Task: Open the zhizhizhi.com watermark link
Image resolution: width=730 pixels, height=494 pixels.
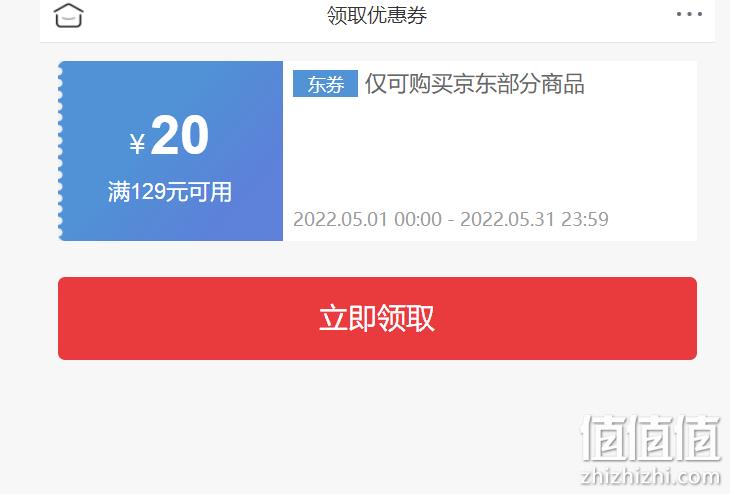Action: click(650, 477)
